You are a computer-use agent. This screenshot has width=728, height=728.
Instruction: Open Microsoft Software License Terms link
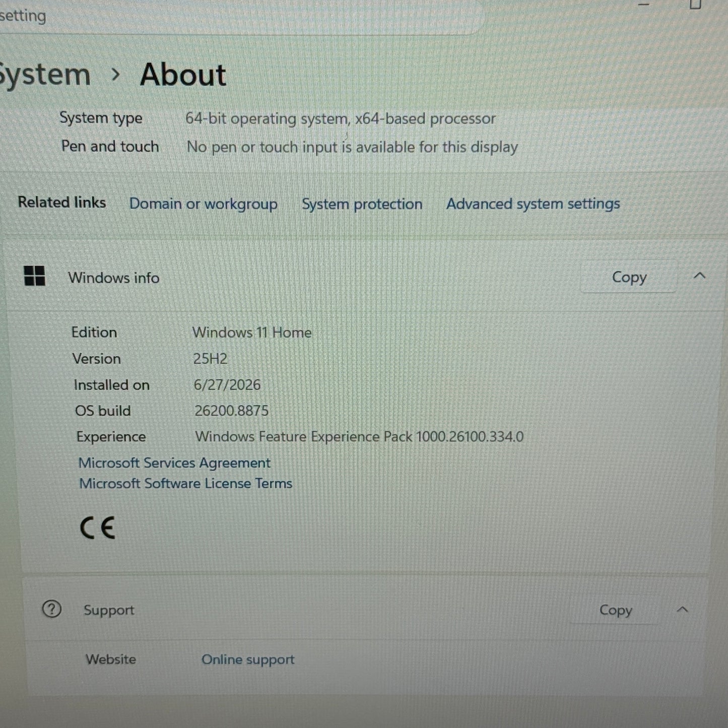[x=185, y=483]
